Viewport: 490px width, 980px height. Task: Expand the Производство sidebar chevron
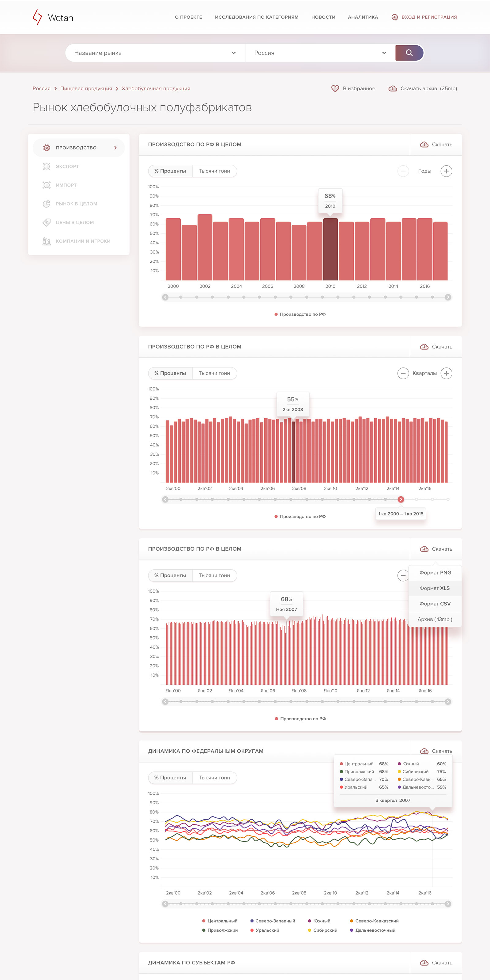point(115,148)
